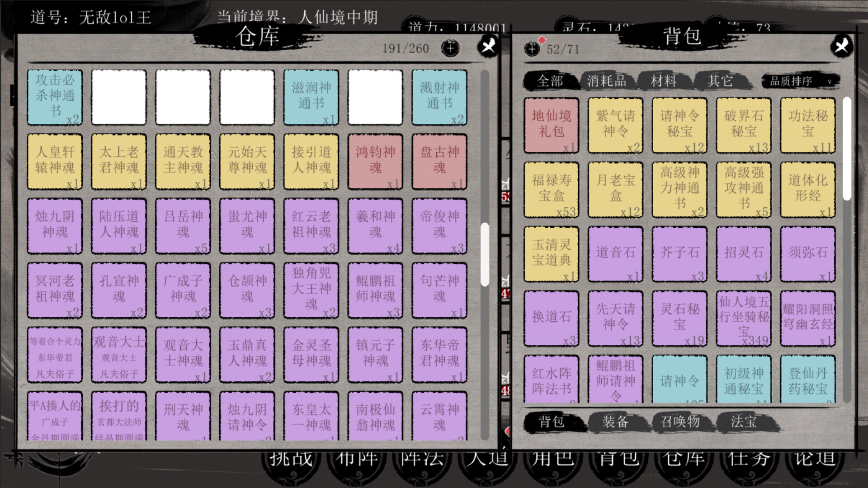Select the 太上老君神魂 soul item

point(118,161)
